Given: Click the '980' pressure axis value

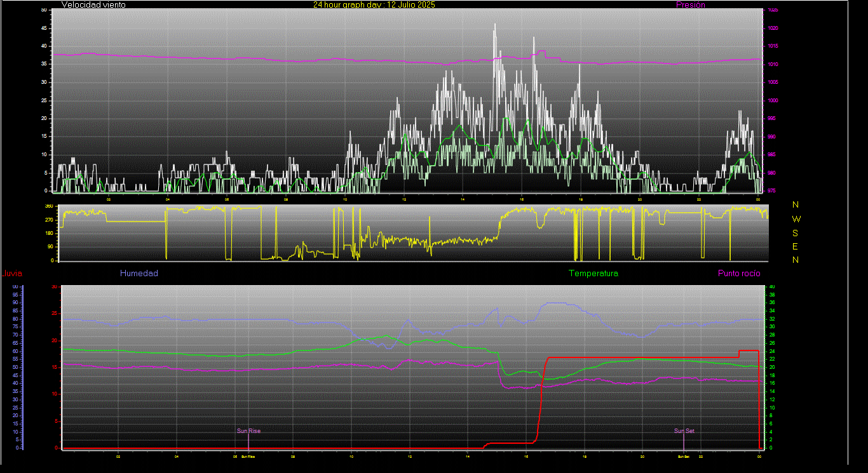Looking at the screenshot, I should pyautogui.click(x=771, y=173).
